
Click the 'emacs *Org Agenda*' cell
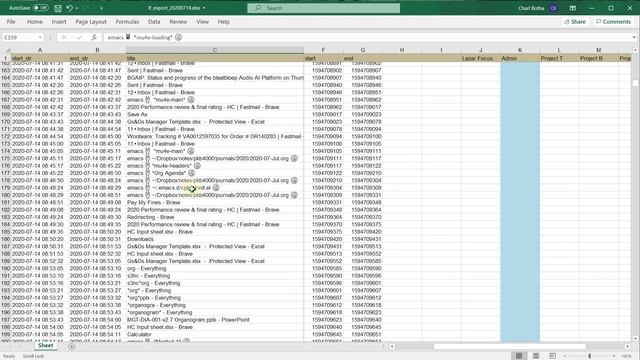[215, 173]
